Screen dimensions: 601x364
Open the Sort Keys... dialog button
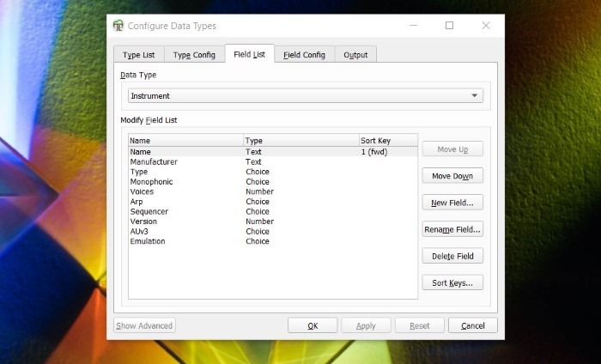(x=452, y=282)
